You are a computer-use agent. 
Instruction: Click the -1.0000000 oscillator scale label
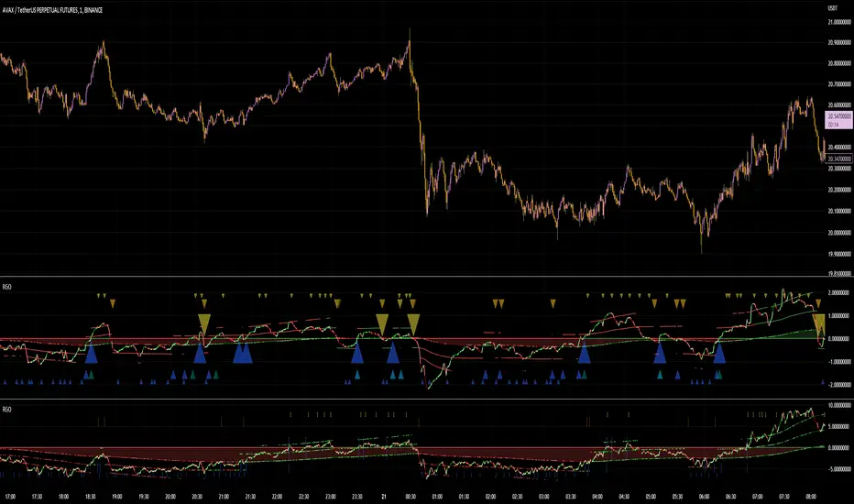coord(839,362)
